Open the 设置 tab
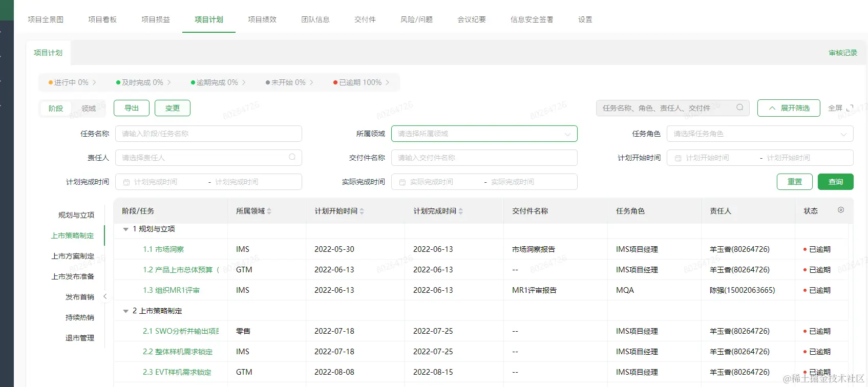Viewport: 868px width, 387px height. tap(585, 19)
